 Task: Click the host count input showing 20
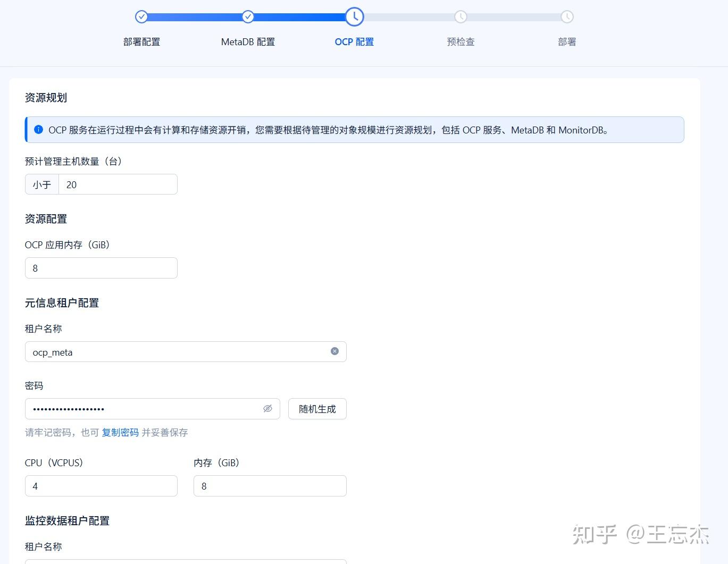(x=118, y=184)
